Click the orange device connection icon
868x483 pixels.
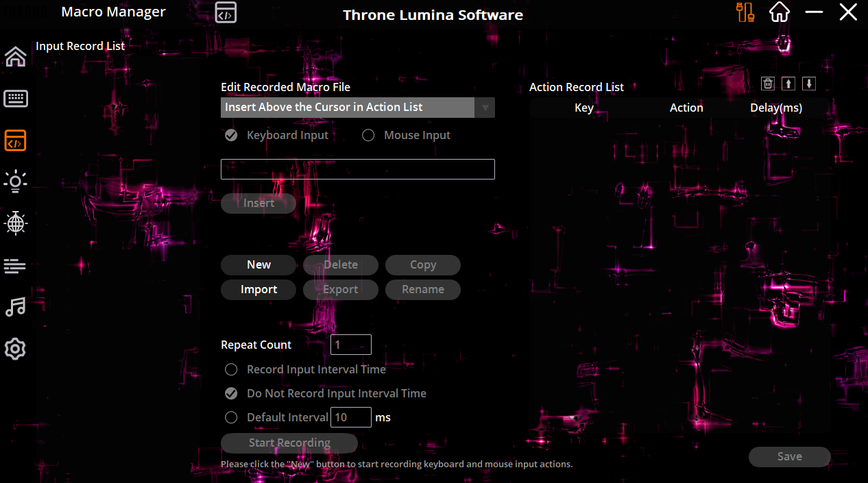[x=745, y=12]
